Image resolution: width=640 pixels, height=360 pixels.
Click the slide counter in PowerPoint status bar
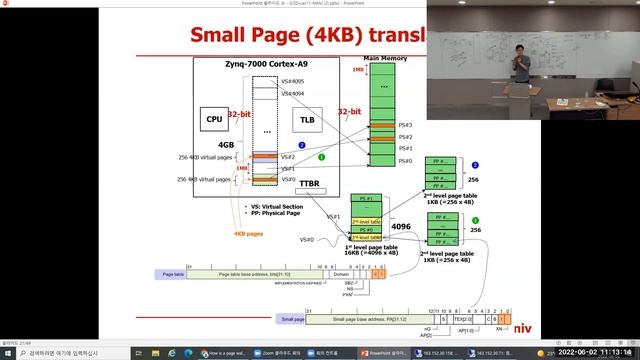[x=16, y=343]
